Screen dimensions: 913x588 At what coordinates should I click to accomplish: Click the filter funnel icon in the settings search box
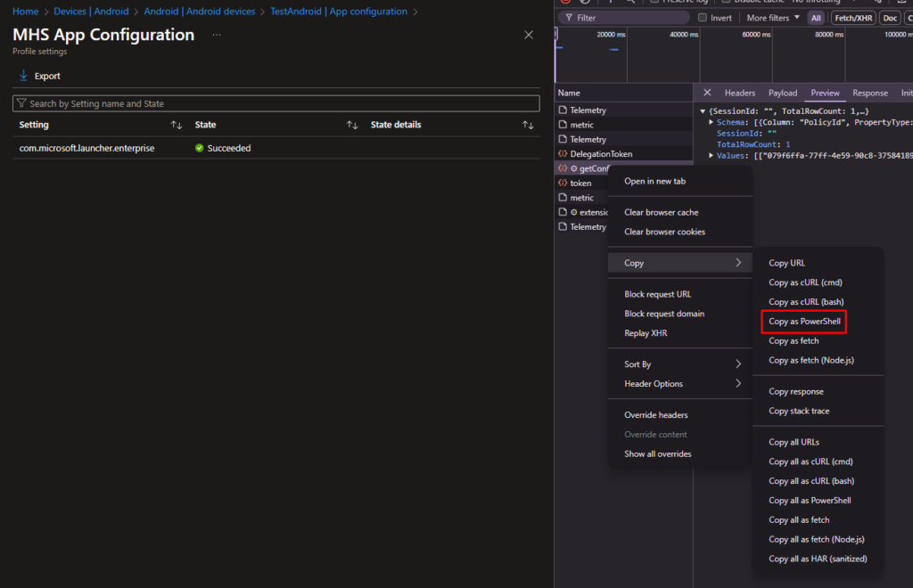21,103
